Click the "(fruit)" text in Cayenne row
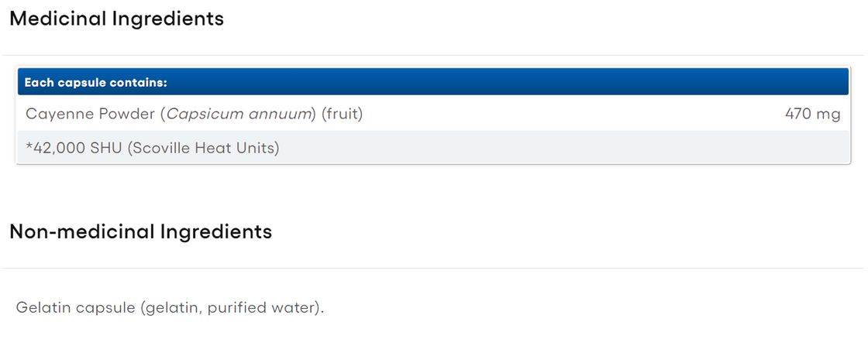The width and height of the screenshot is (868, 339). (x=342, y=115)
